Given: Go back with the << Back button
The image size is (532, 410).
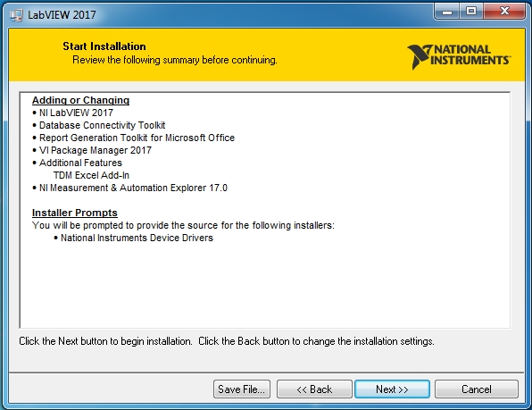Looking at the screenshot, I should [x=314, y=389].
